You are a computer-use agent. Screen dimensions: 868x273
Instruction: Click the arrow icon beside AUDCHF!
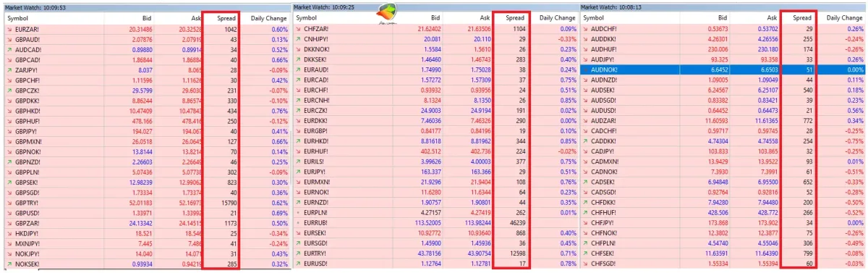point(585,29)
